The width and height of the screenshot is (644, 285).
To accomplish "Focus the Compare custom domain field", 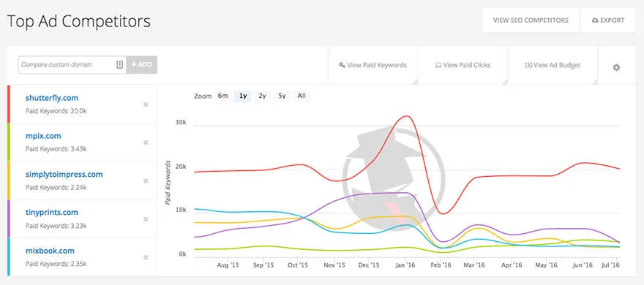I will point(72,65).
